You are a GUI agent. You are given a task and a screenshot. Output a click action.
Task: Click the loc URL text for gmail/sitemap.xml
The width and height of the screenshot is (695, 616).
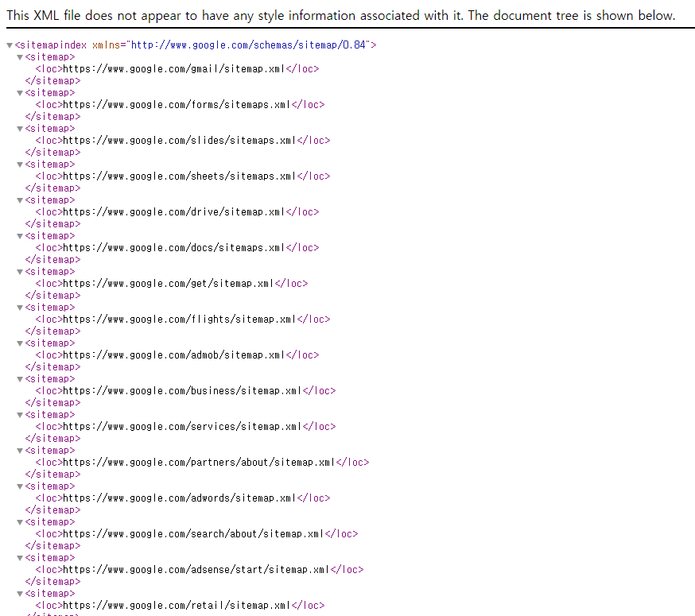[173, 69]
